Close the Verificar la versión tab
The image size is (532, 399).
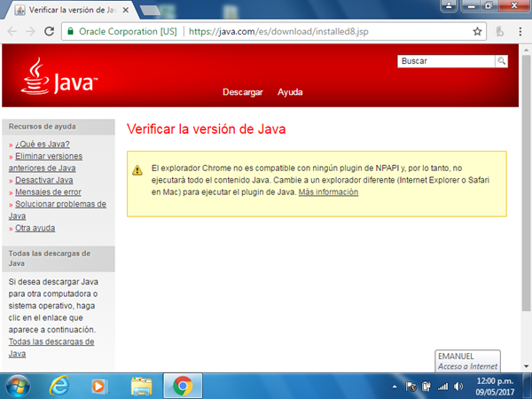click(126, 10)
